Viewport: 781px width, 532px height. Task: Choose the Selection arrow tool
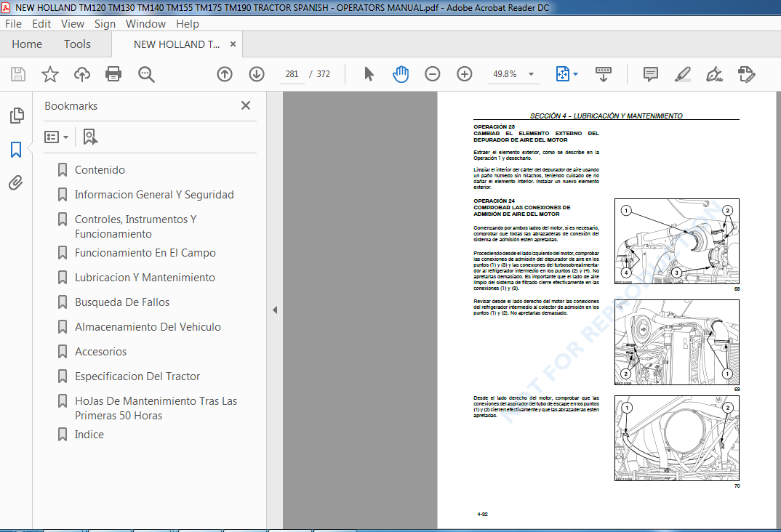tap(369, 74)
